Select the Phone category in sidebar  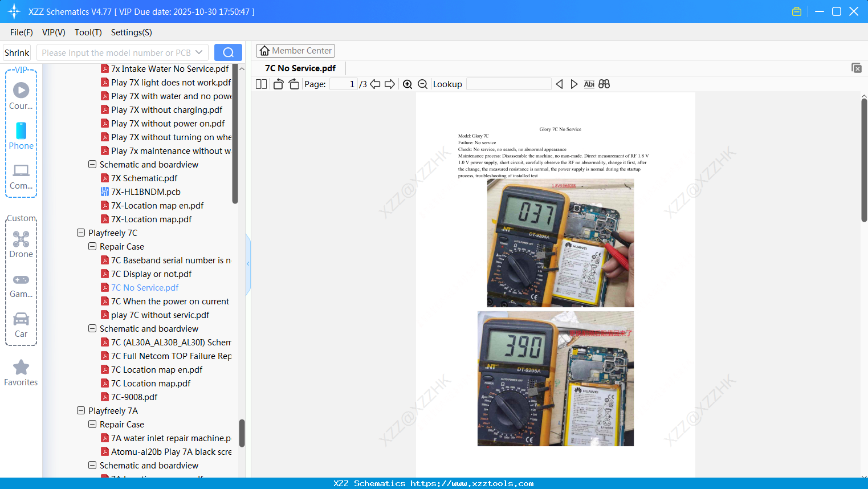[21, 136]
